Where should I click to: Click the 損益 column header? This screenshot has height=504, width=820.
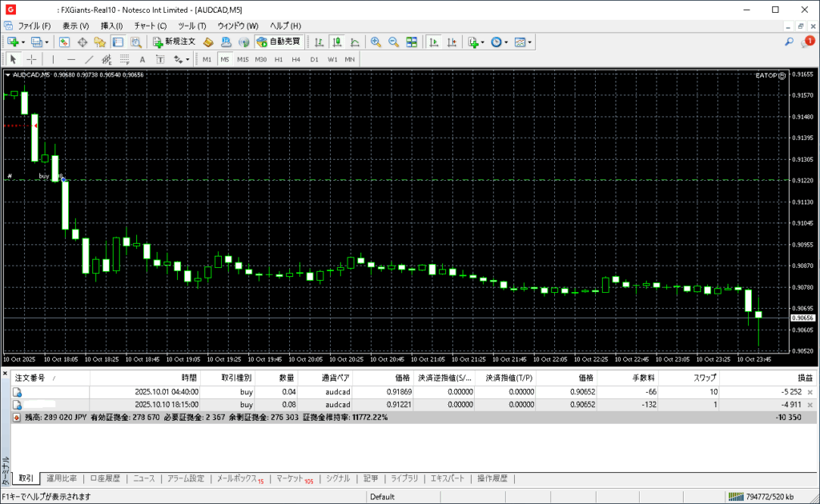pyautogui.click(x=803, y=378)
